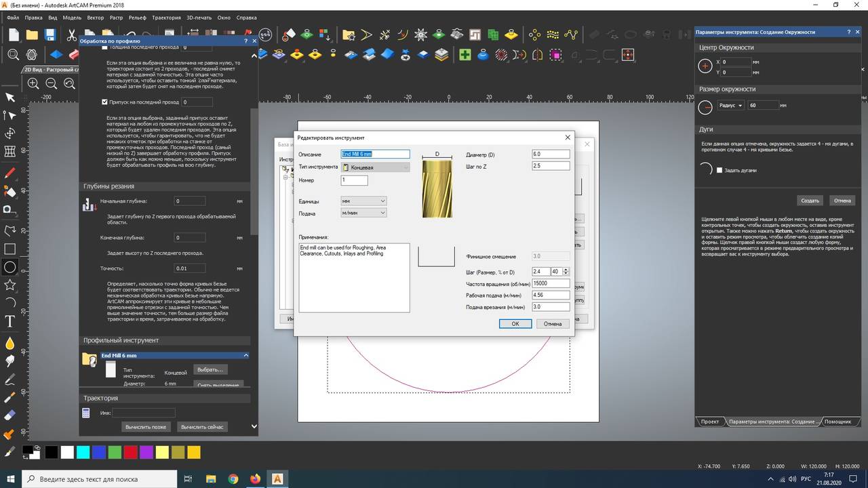Select the Star shape tool

[x=10, y=285]
